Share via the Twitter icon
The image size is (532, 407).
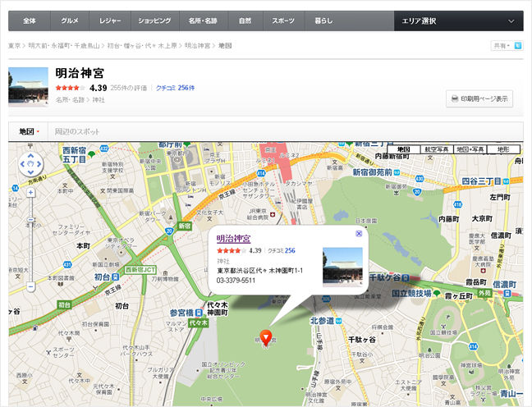tap(518, 45)
